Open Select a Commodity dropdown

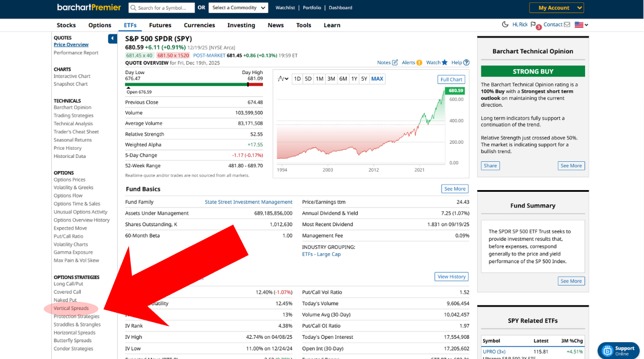(238, 8)
